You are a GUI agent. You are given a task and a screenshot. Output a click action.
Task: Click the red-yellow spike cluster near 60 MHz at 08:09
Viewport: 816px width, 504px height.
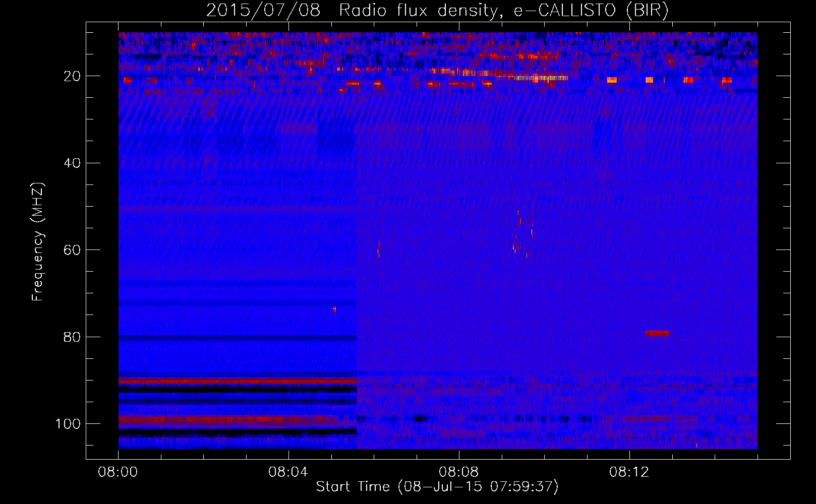point(524,235)
